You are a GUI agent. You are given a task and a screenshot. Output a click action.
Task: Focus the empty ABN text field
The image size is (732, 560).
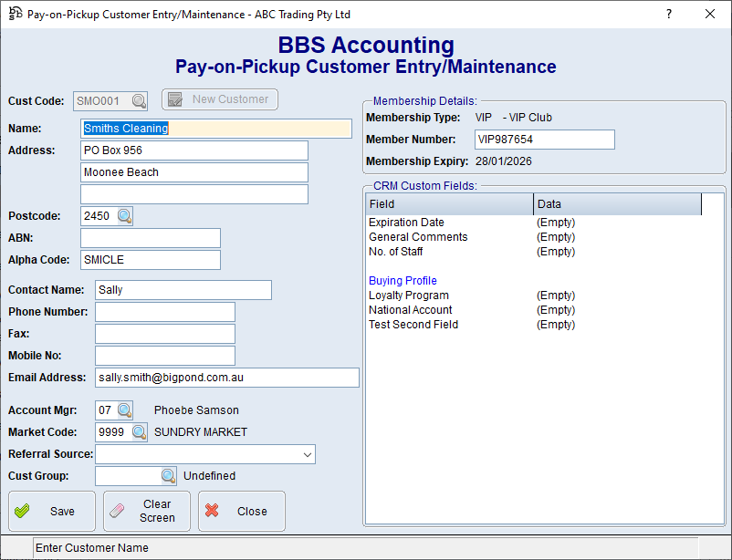coord(151,238)
